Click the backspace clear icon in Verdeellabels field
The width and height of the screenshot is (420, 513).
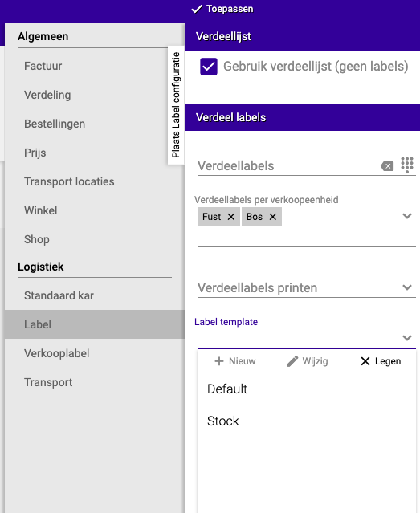pyautogui.click(x=387, y=166)
